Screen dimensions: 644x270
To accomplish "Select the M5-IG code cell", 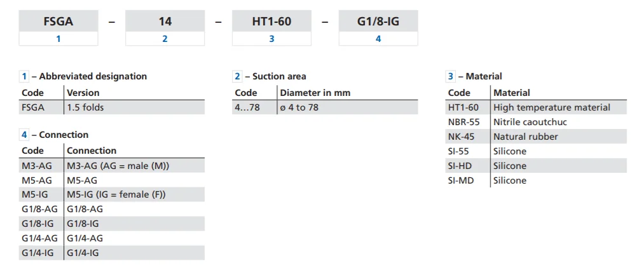I will point(41,194).
